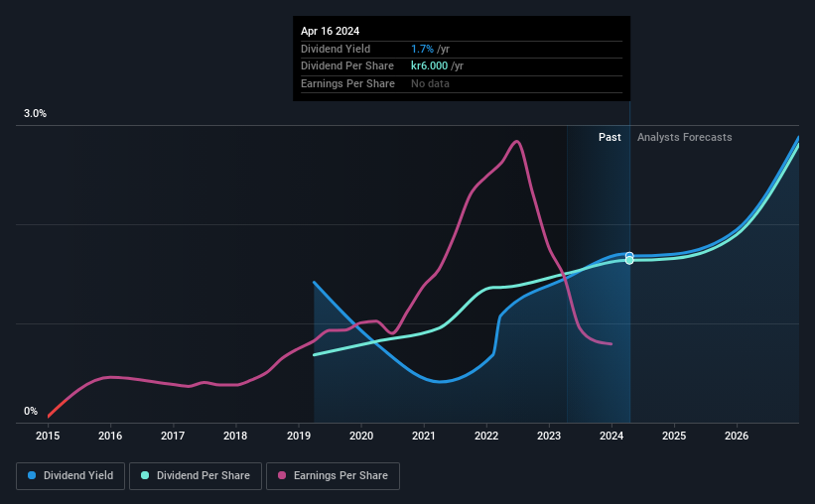The image size is (815, 504).
Task: Click the 2026 x-axis label
Action: [737, 436]
